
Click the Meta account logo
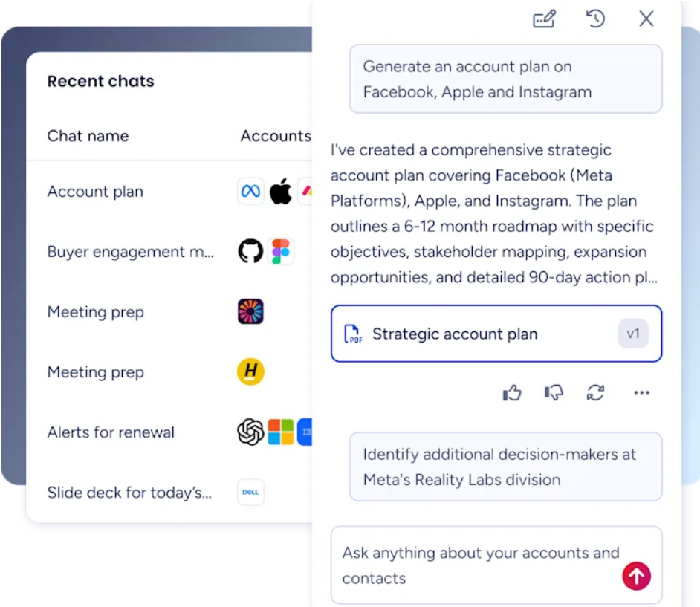pos(250,192)
